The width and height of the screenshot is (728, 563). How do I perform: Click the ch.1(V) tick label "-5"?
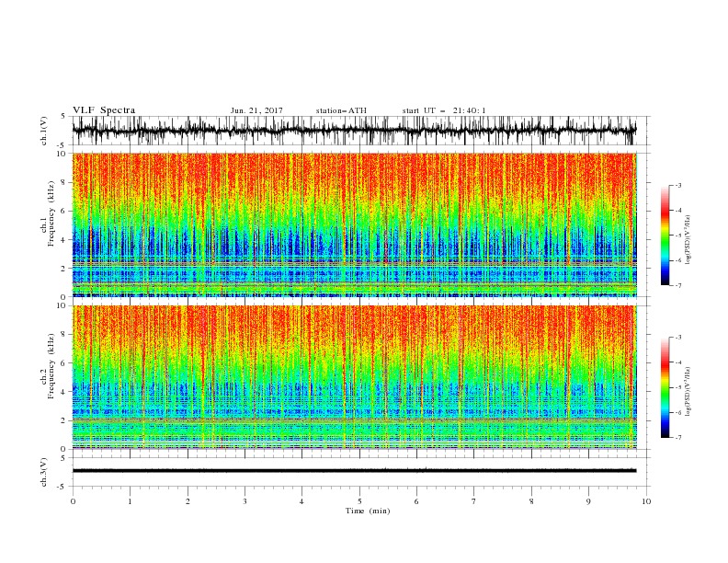coord(63,145)
